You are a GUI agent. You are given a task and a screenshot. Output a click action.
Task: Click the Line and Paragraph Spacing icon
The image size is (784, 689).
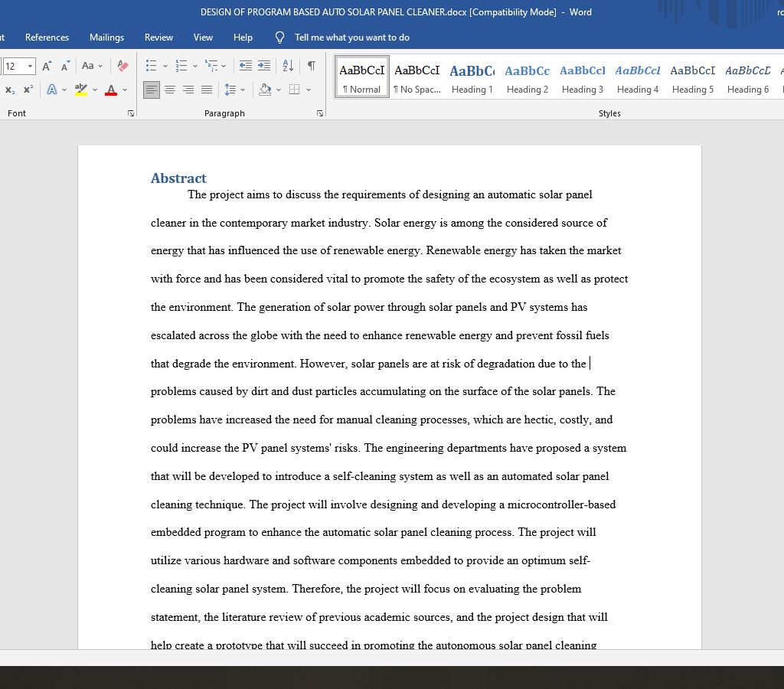coord(230,90)
